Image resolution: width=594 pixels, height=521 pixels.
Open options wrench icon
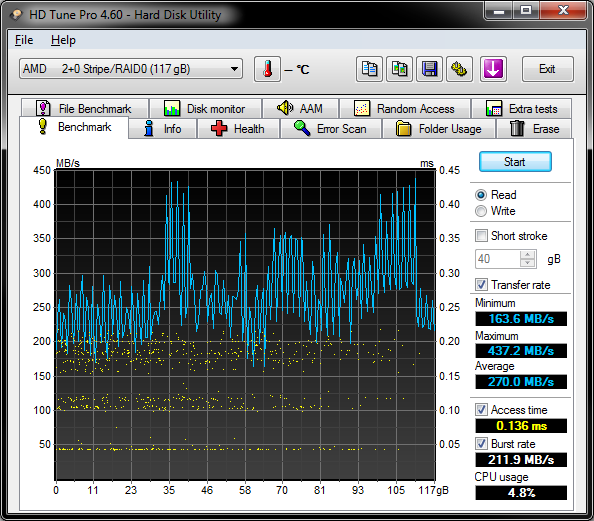click(x=459, y=69)
